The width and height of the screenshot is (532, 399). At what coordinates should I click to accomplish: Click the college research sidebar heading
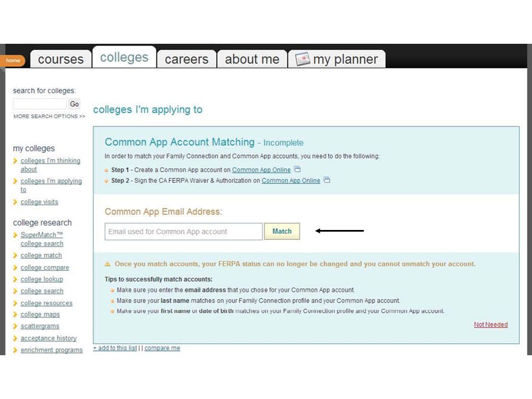(x=43, y=223)
